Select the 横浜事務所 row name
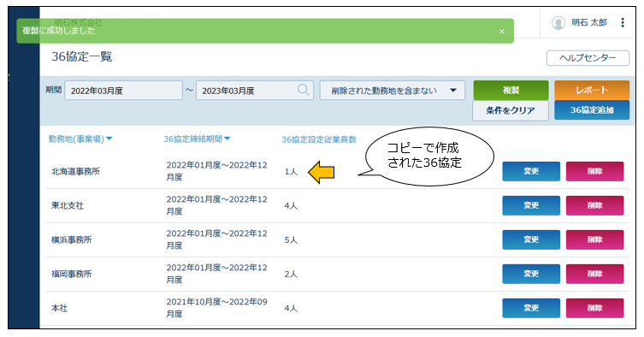Viewport: 644px width, 337px height. point(72,239)
